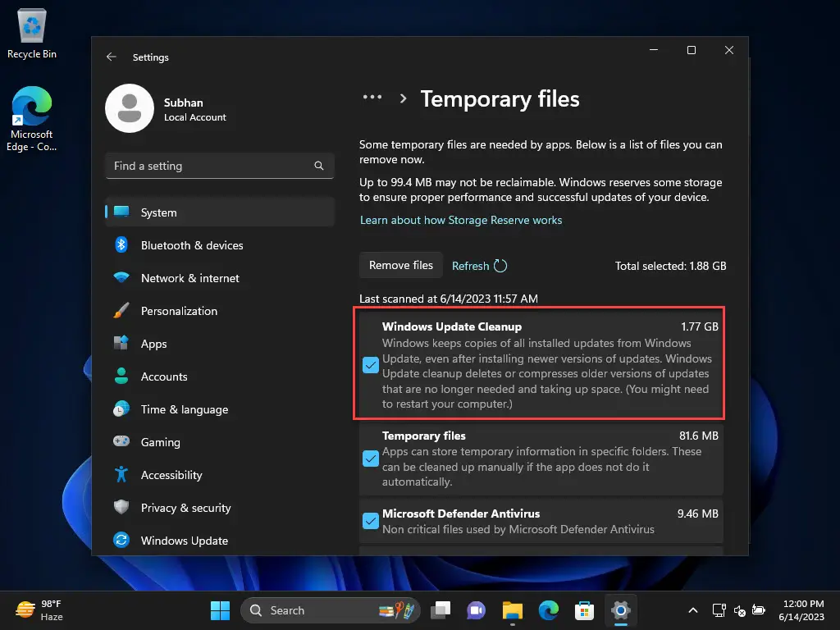
Task: Click the breadcrumb chevron arrow
Action: (x=403, y=98)
